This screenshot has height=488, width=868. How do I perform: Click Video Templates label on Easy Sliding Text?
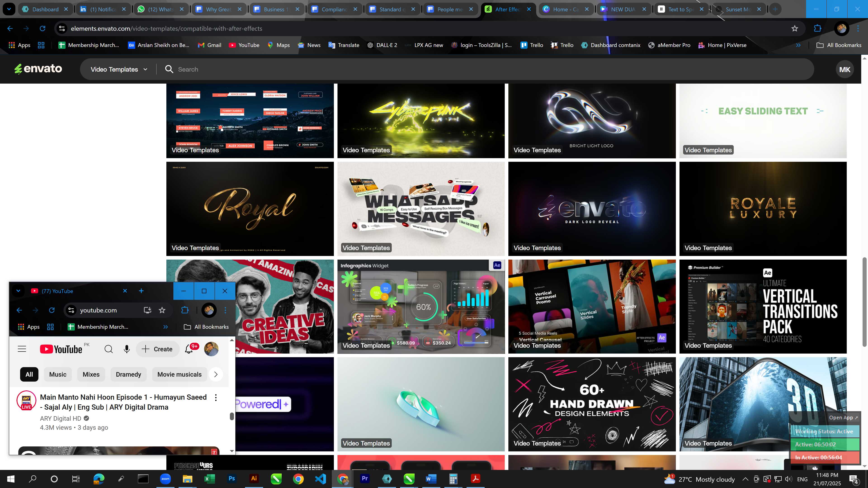tap(708, 150)
